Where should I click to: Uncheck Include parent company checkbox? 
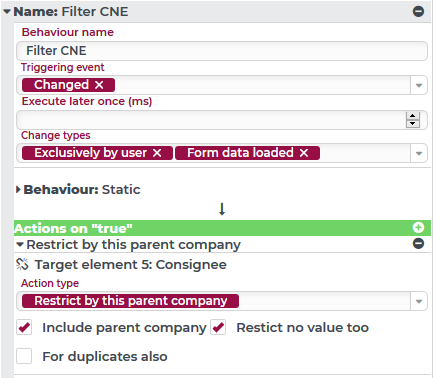(24, 327)
